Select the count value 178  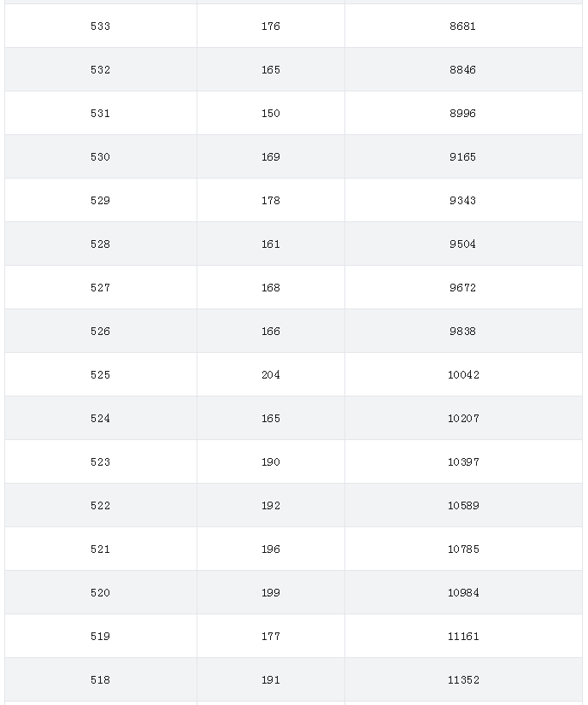[271, 201]
